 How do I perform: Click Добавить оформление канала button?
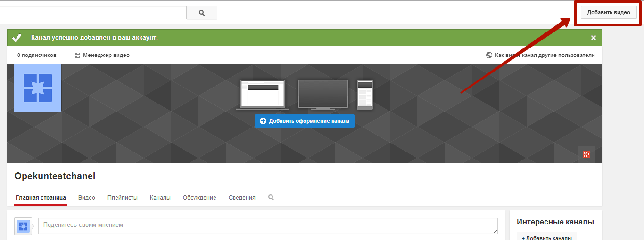pos(305,121)
